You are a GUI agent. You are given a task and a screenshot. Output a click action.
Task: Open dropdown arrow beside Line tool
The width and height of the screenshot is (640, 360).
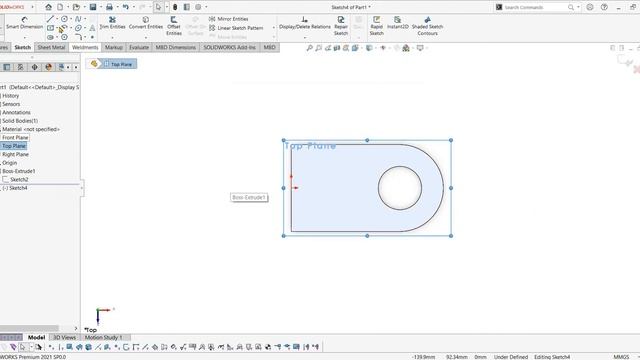pyautogui.click(x=57, y=19)
